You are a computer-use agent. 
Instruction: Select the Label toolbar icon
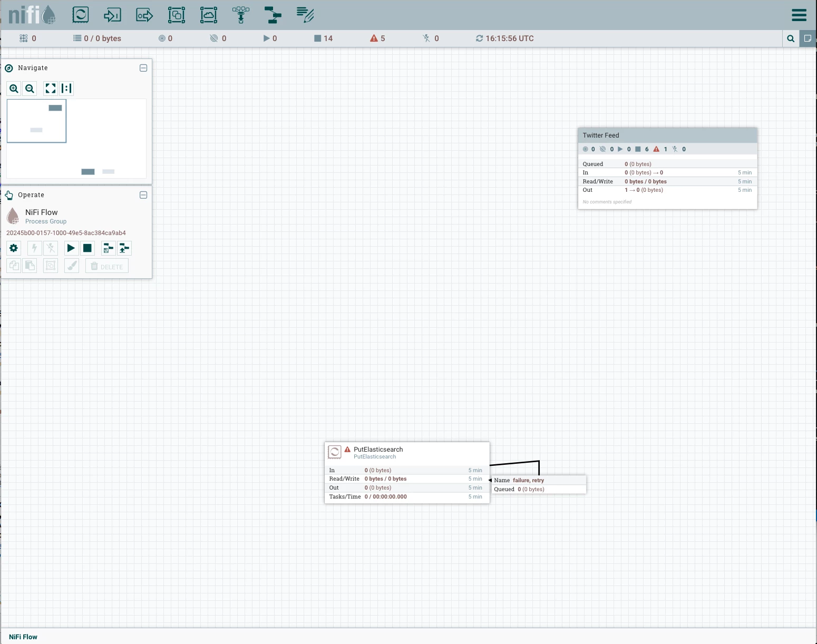click(305, 15)
